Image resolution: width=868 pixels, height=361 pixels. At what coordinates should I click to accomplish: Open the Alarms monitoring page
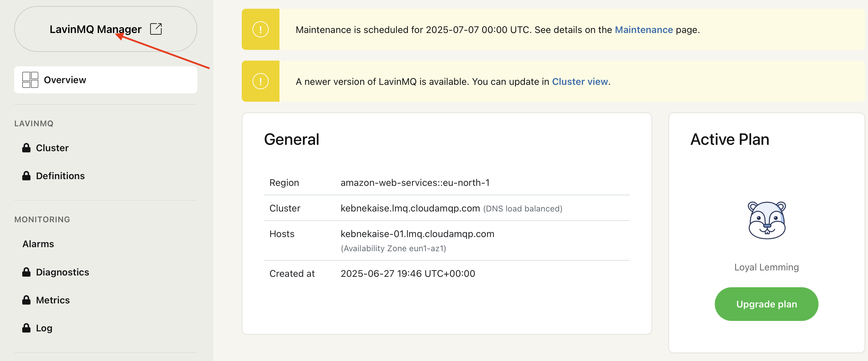(38, 244)
